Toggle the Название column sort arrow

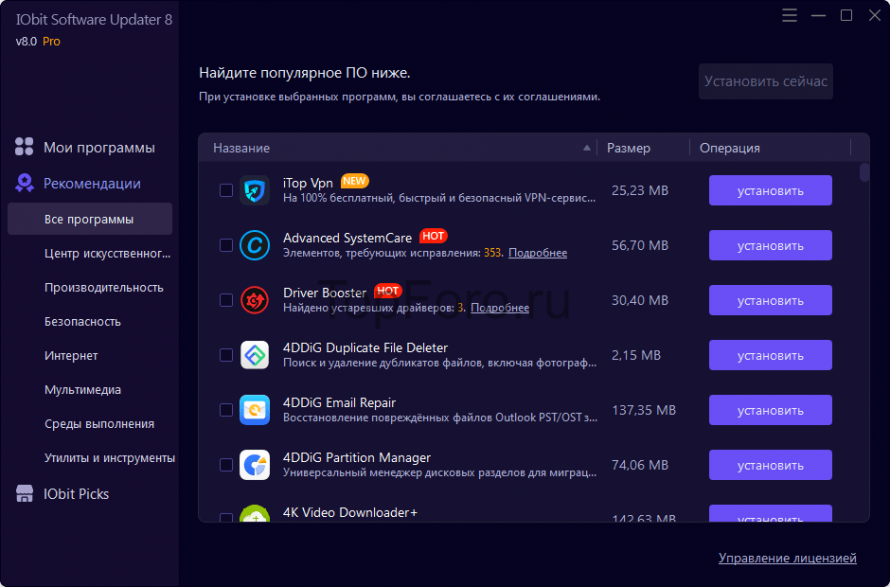tap(586, 148)
